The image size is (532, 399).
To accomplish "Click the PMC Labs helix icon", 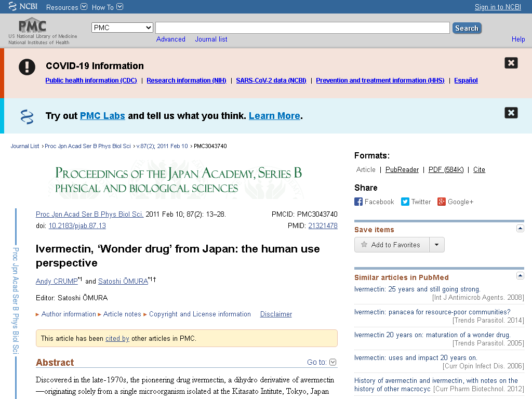I will [27, 116].
